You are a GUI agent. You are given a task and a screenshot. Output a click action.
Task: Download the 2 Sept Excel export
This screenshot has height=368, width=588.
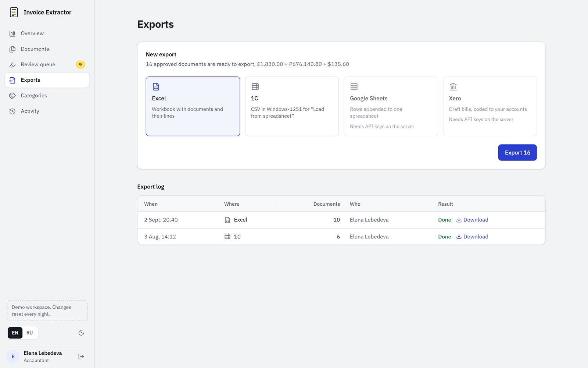[472, 220]
